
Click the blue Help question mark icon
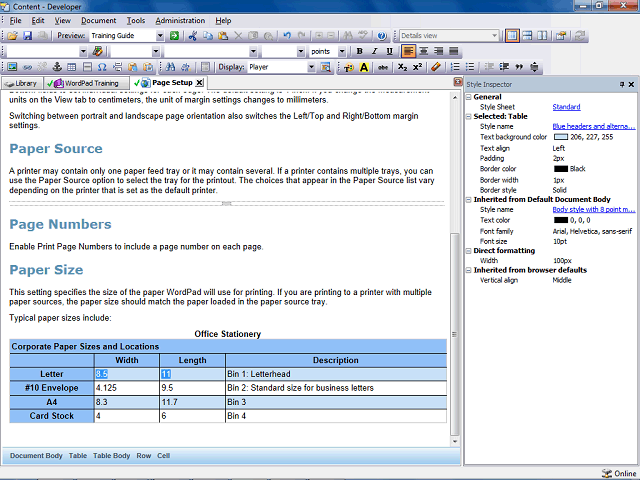[382, 36]
